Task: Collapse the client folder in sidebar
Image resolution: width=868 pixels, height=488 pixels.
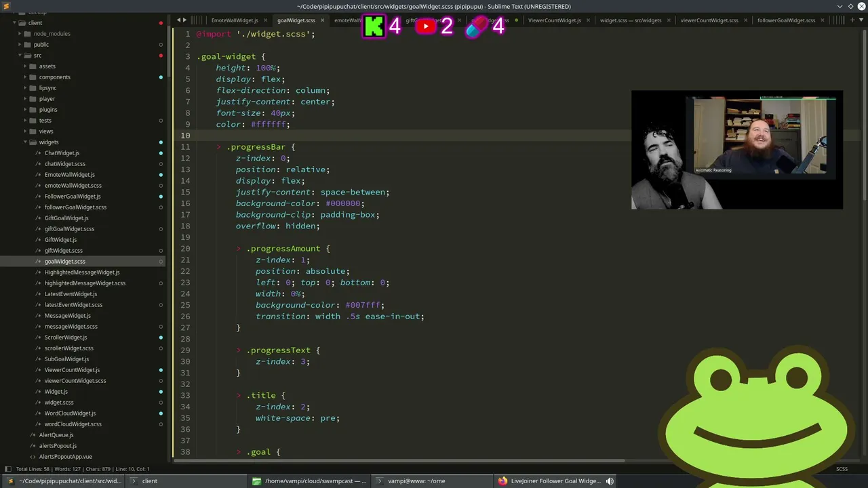Action: tap(14, 23)
